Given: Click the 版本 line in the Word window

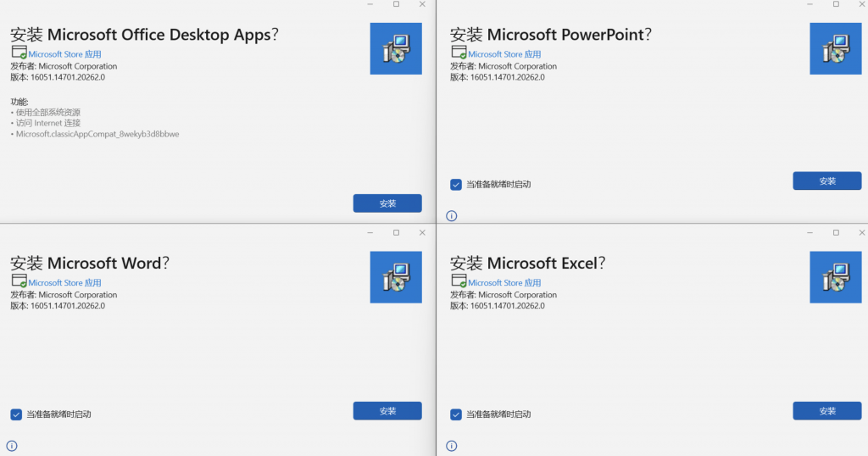Looking at the screenshot, I should click(58, 305).
